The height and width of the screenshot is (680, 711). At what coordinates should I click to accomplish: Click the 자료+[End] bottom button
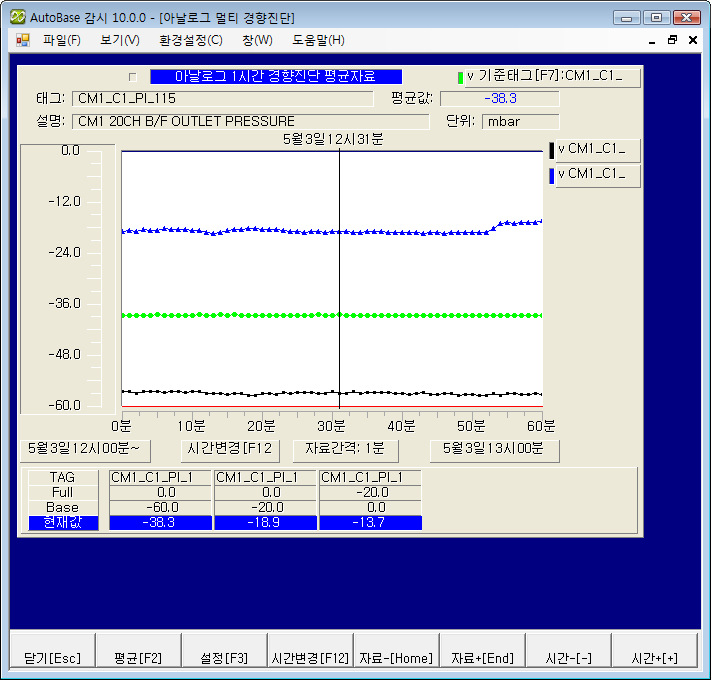[482, 650]
